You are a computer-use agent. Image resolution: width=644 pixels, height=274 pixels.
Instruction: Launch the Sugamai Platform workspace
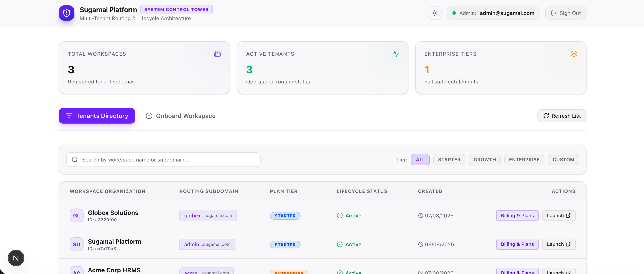coord(559,244)
